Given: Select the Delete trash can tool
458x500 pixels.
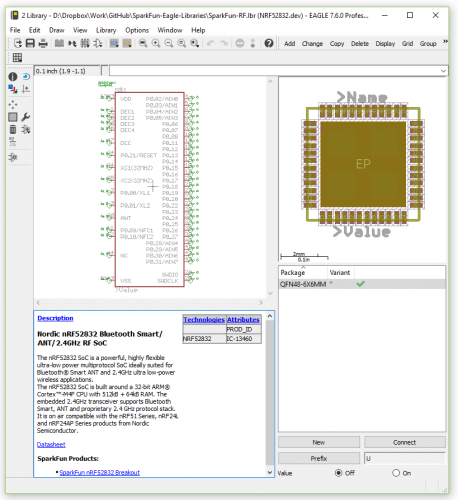Looking at the screenshot, I should pos(13,129).
